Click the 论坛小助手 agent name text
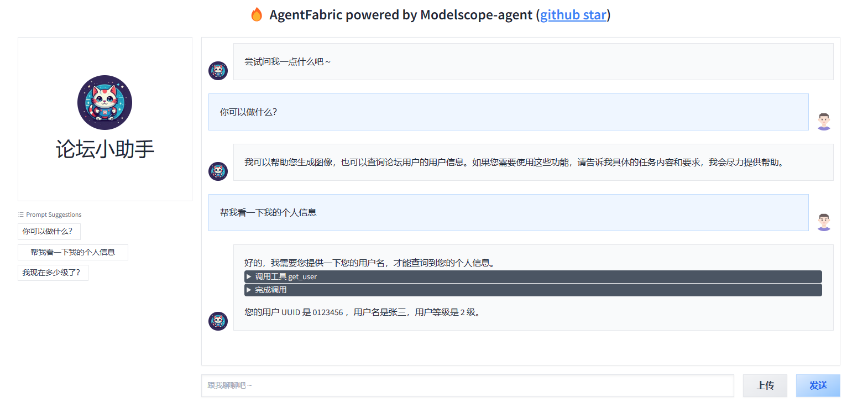Screen dimensions: 868x413 (x=105, y=149)
